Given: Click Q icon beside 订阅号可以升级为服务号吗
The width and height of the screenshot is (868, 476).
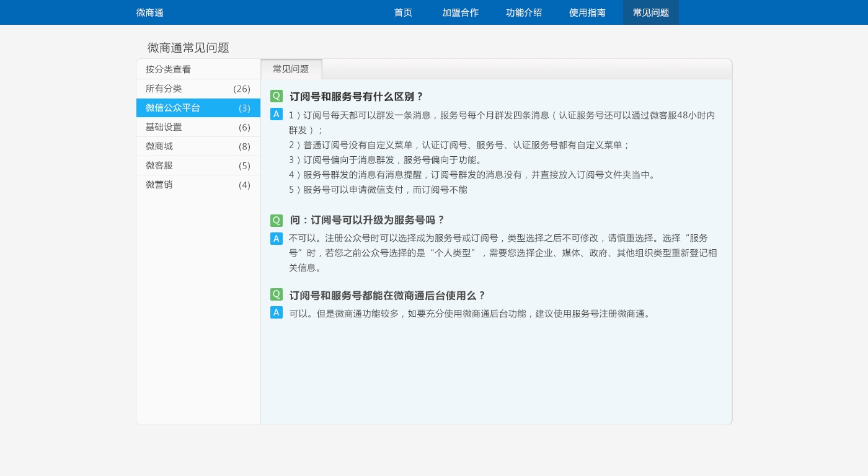Looking at the screenshot, I should click(x=277, y=220).
